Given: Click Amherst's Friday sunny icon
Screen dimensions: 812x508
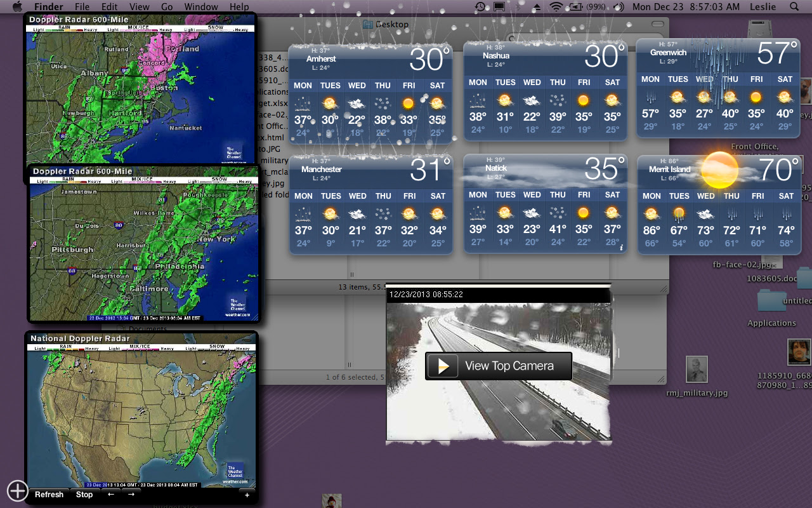Looking at the screenshot, I should click(x=409, y=103).
